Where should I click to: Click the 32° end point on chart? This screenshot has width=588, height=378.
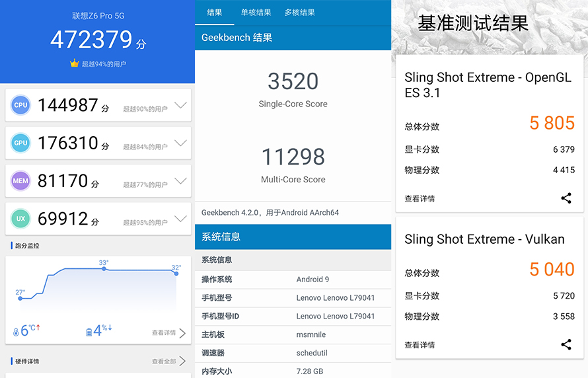pyautogui.click(x=176, y=274)
